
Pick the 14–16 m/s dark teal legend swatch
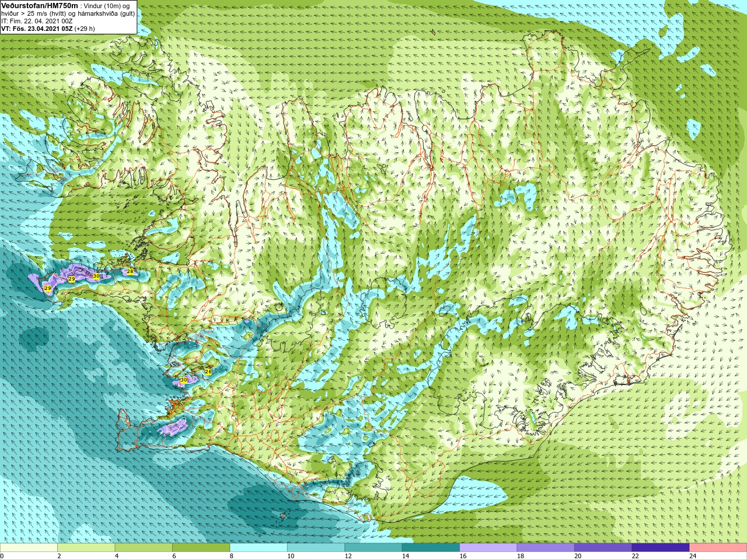(x=431, y=548)
